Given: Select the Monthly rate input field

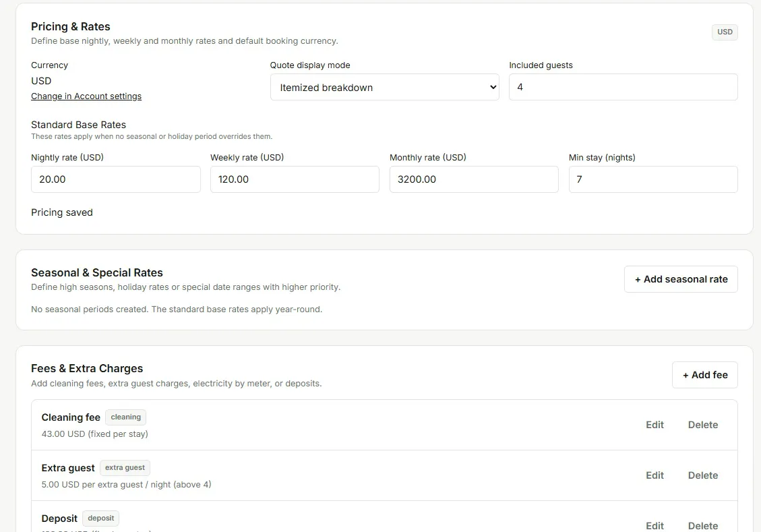Looking at the screenshot, I should pos(474,179).
